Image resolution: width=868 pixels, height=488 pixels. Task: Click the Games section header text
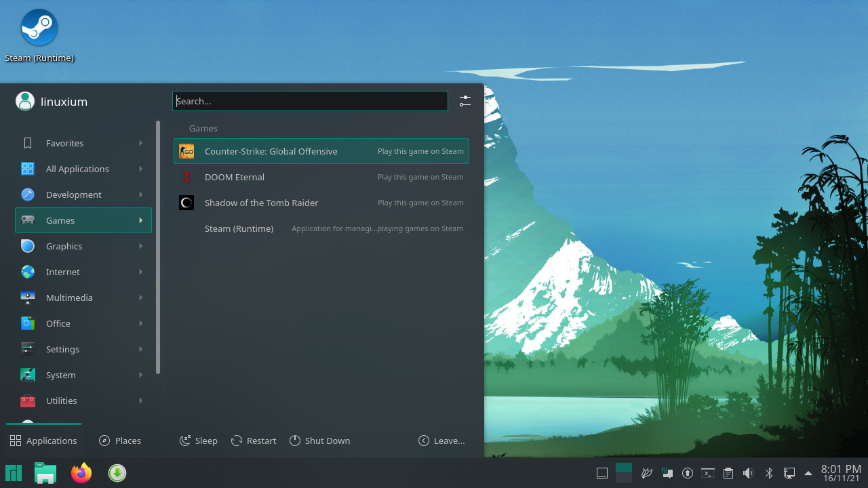203,128
